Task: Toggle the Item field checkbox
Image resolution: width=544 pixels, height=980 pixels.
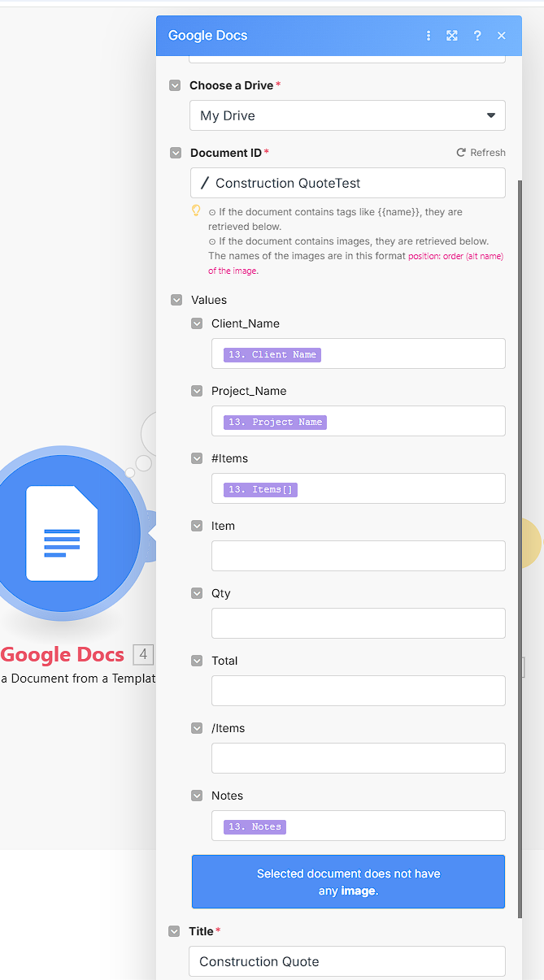Action: point(197,526)
